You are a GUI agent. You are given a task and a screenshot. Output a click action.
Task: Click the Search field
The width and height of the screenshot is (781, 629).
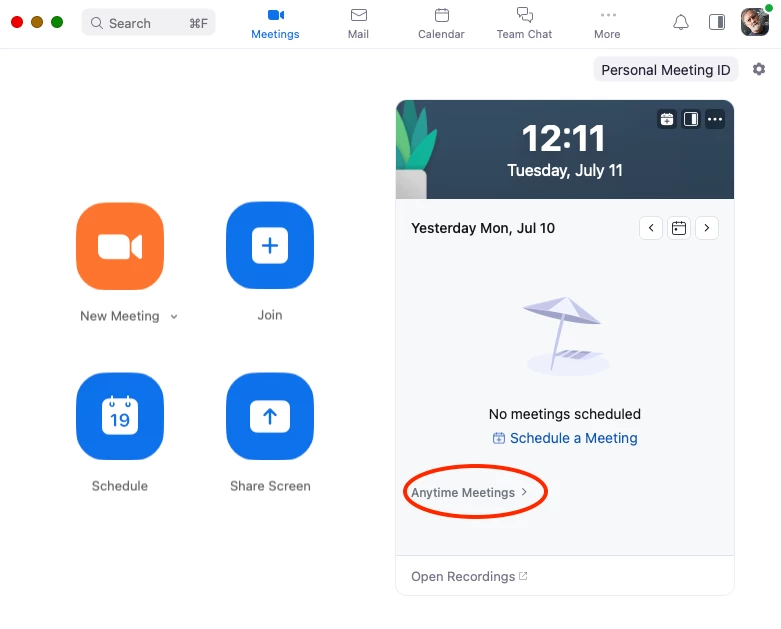pos(148,23)
